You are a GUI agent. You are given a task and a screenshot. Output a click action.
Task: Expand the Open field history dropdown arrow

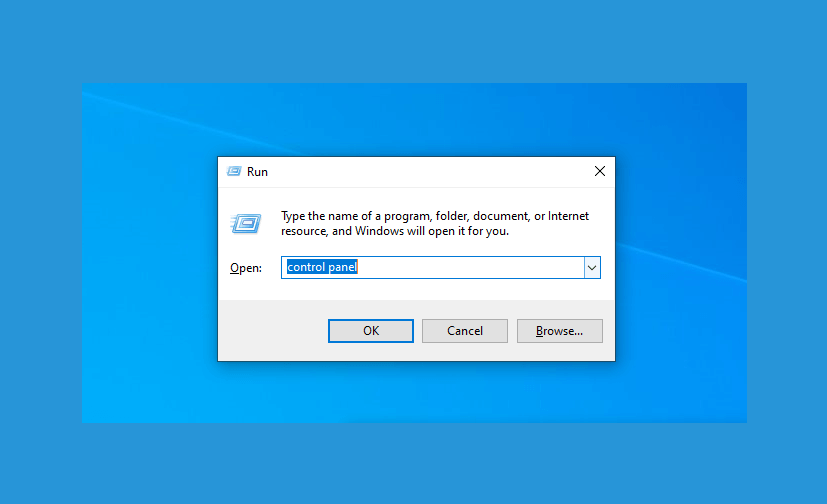click(x=592, y=268)
